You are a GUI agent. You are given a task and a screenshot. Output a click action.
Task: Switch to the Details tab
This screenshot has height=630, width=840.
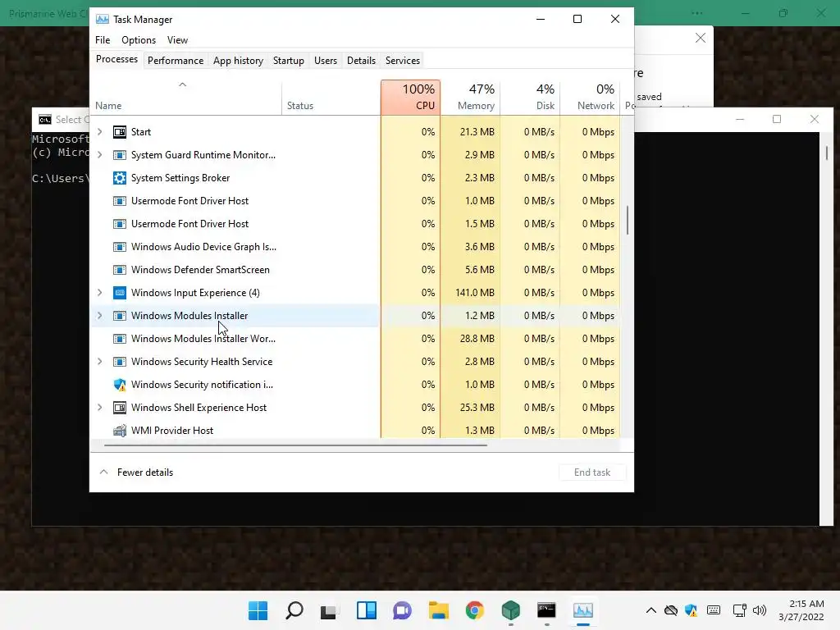[361, 61]
